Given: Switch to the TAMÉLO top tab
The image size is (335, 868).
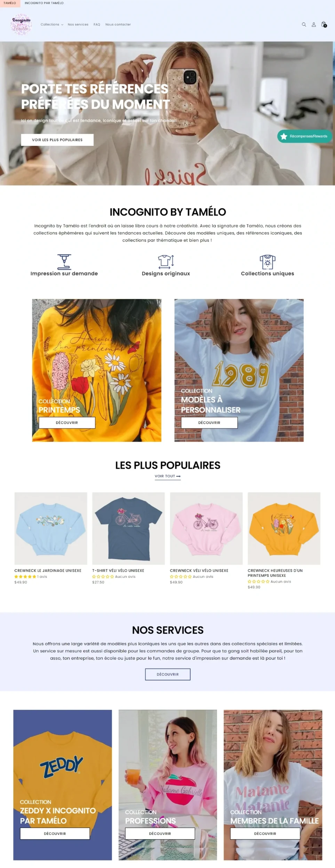Looking at the screenshot, I should pyautogui.click(x=10, y=3).
